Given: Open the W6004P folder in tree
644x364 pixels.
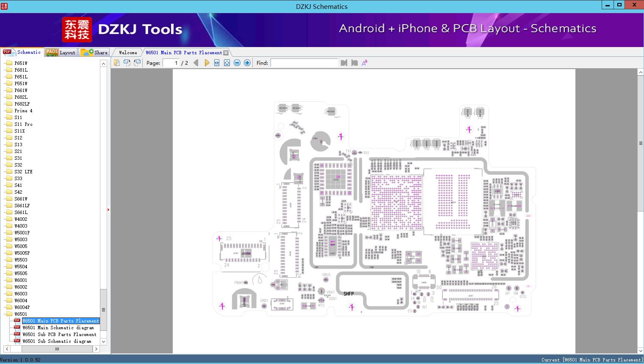Looking at the screenshot, I should click(22, 307).
